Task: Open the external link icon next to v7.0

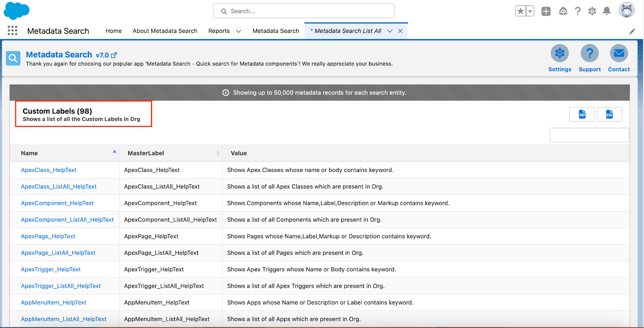Action: coord(114,55)
